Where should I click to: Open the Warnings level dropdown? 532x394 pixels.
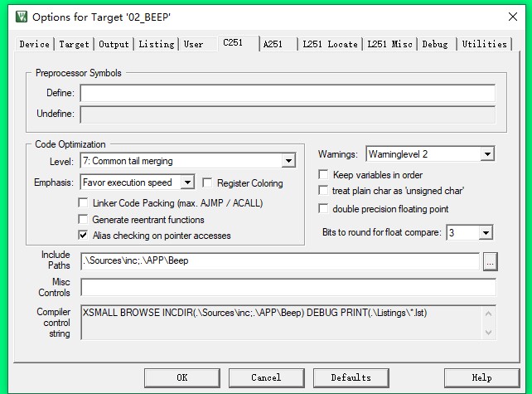pyautogui.click(x=486, y=154)
